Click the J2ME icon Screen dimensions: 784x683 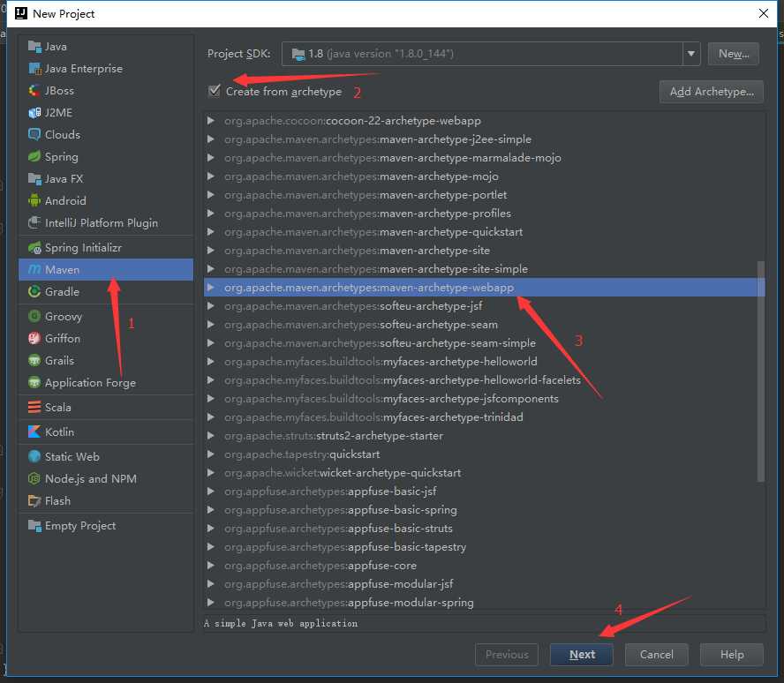[x=34, y=112]
